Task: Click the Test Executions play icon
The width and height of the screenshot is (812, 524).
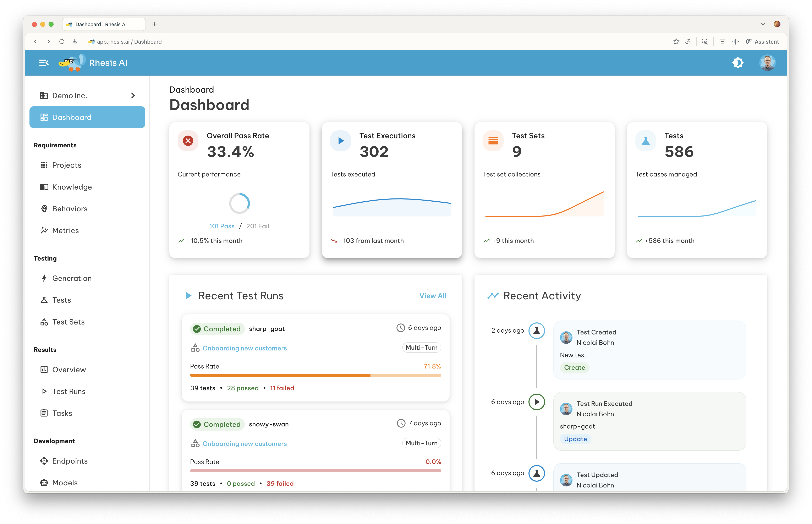Action: pyautogui.click(x=340, y=141)
